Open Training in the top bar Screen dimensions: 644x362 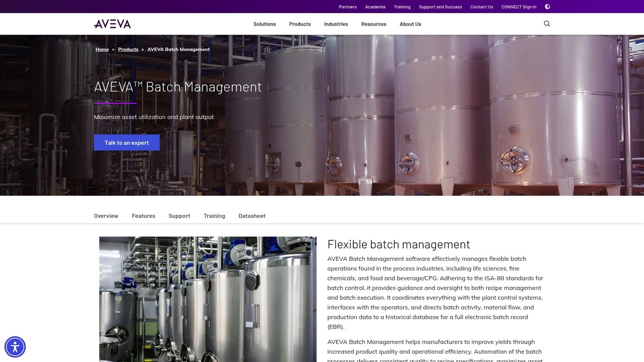pyautogui.click(x=402, y=7)
